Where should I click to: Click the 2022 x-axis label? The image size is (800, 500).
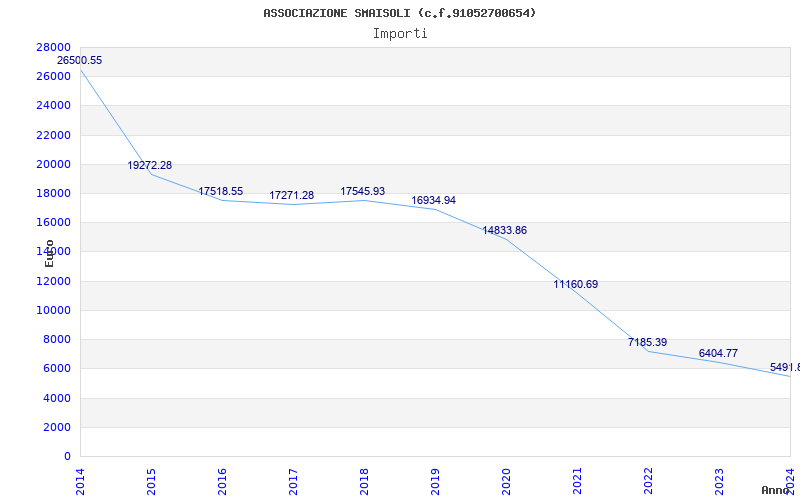tap(648, 482)
